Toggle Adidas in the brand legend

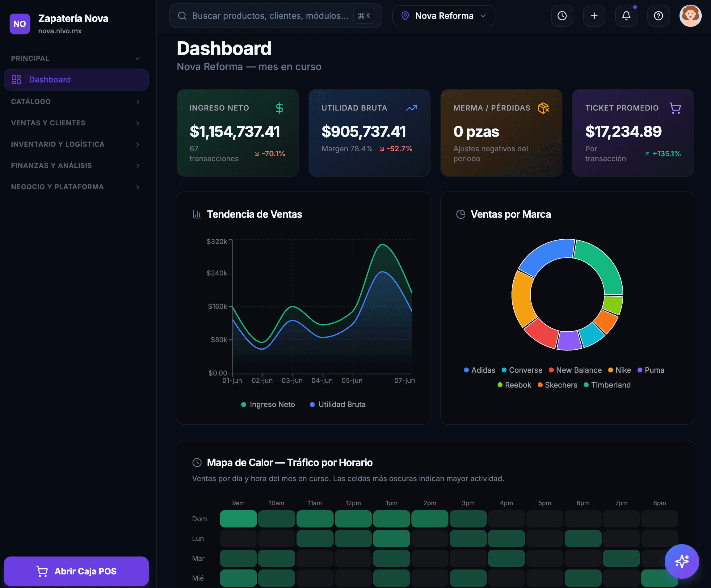point(479,370)
